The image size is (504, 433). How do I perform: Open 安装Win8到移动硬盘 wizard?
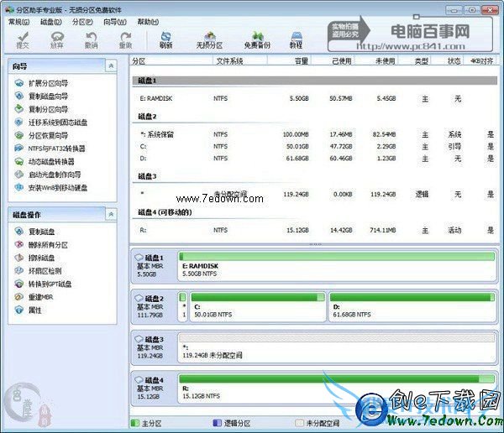pos(51,188)
